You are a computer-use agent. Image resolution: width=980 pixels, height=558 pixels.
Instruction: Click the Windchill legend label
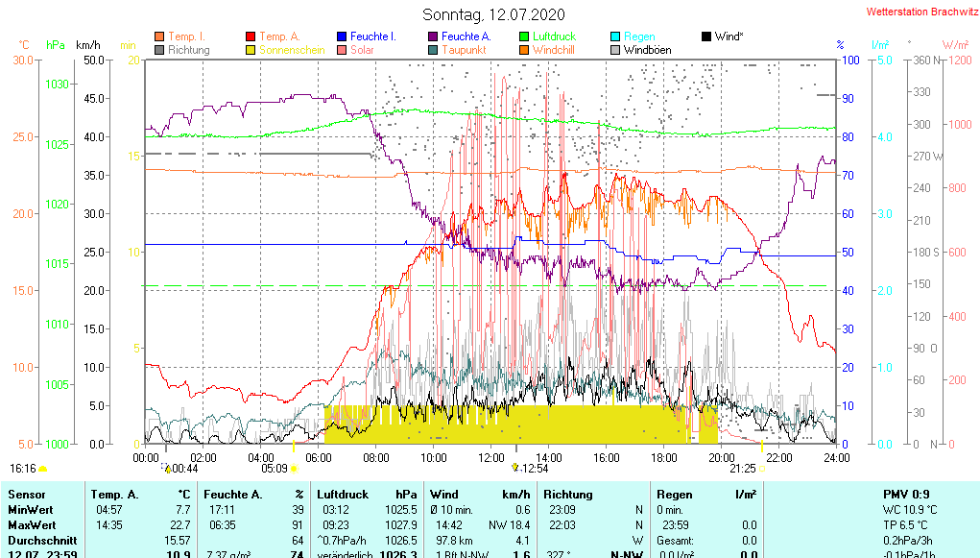point(554,50)
